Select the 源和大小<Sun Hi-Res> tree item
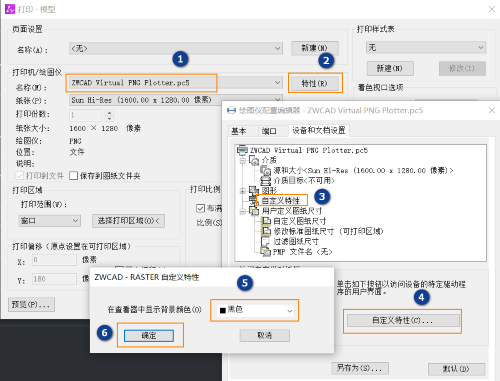 [363, 171]
